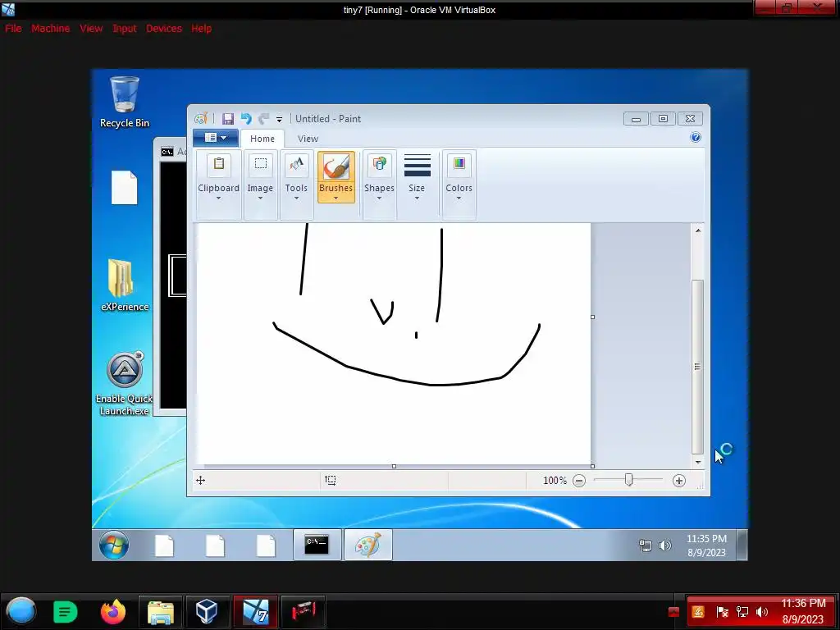Click the guest volume speaker tray icon
Screen dimensions: 840x630
coord(664,546)
